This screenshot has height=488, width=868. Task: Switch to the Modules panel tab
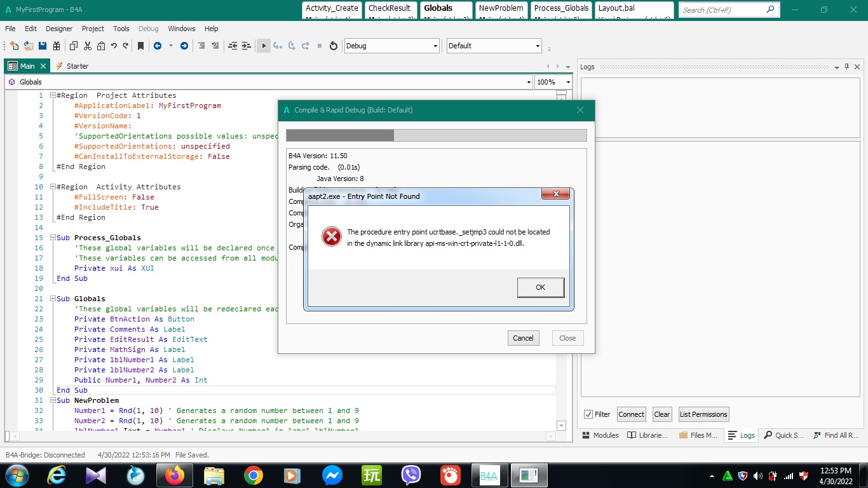point(600,435)
